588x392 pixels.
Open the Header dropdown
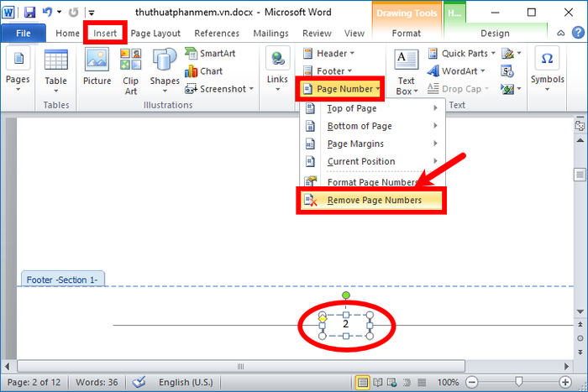click(328, 53)
